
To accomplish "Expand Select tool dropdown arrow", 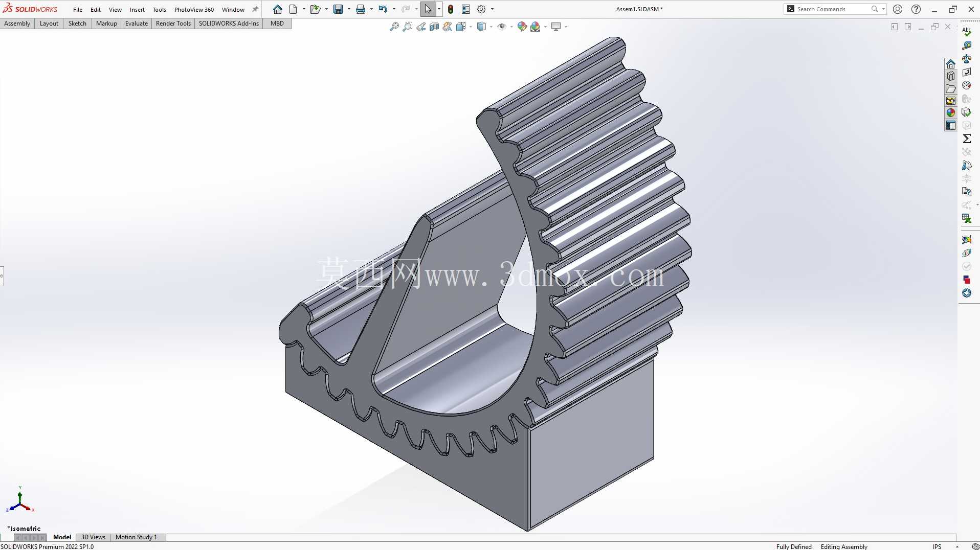I will [x=439, y=9].
